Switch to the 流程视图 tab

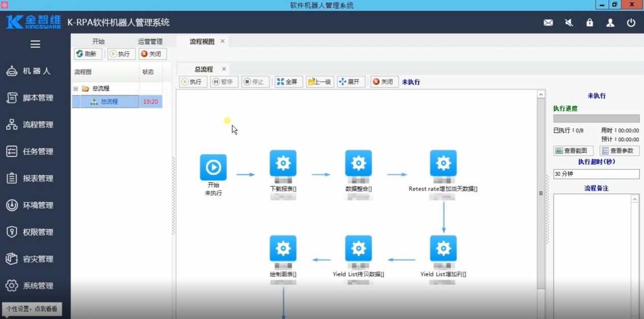click(x=202, y=42)
